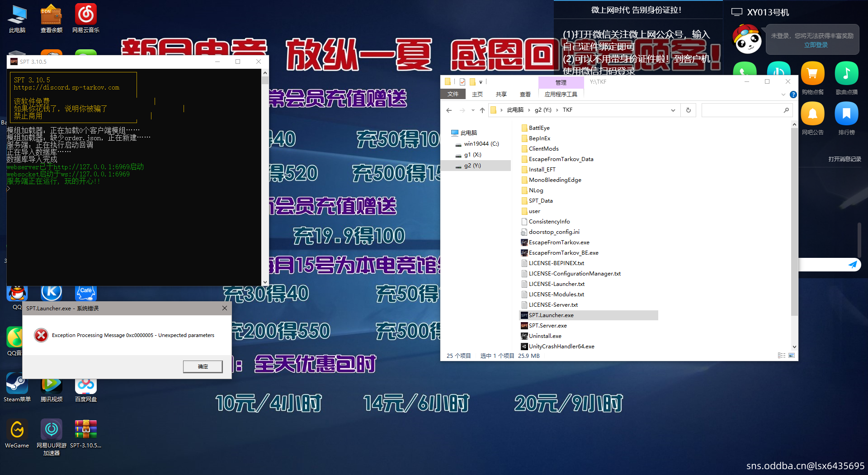This screenshot has height=475, width=868.
Task: Open the 此电脑 desktop icon
Action: point(17,18)
